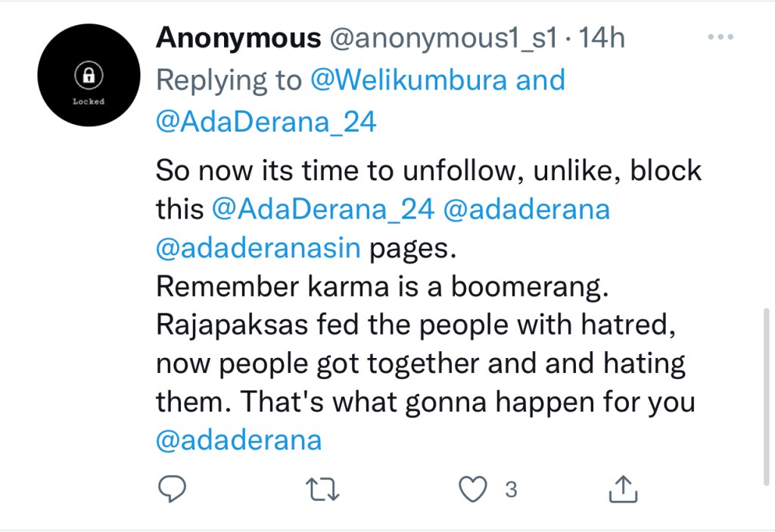This screenshot has width=775, height=532.
Task: Click the @anonymous1_s1 handle
Action: point(444,39)
